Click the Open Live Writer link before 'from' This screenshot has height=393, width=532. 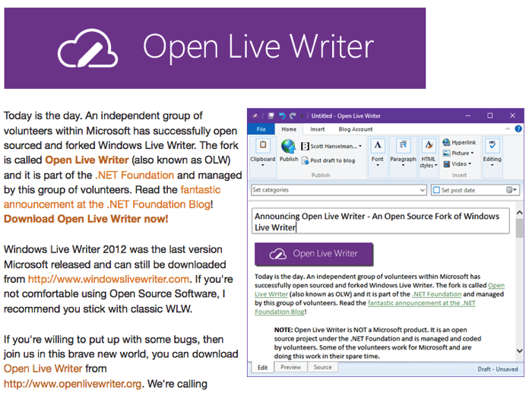point(43,369)
